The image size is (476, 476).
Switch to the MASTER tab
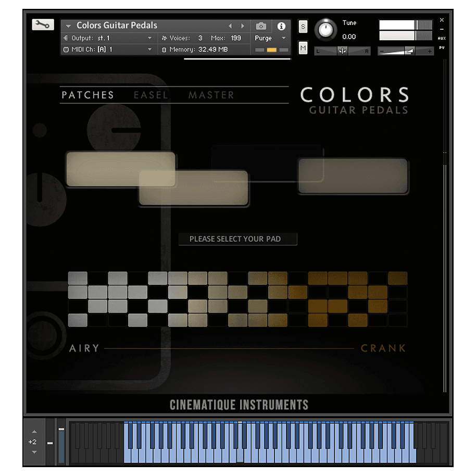tap(211, 95)
